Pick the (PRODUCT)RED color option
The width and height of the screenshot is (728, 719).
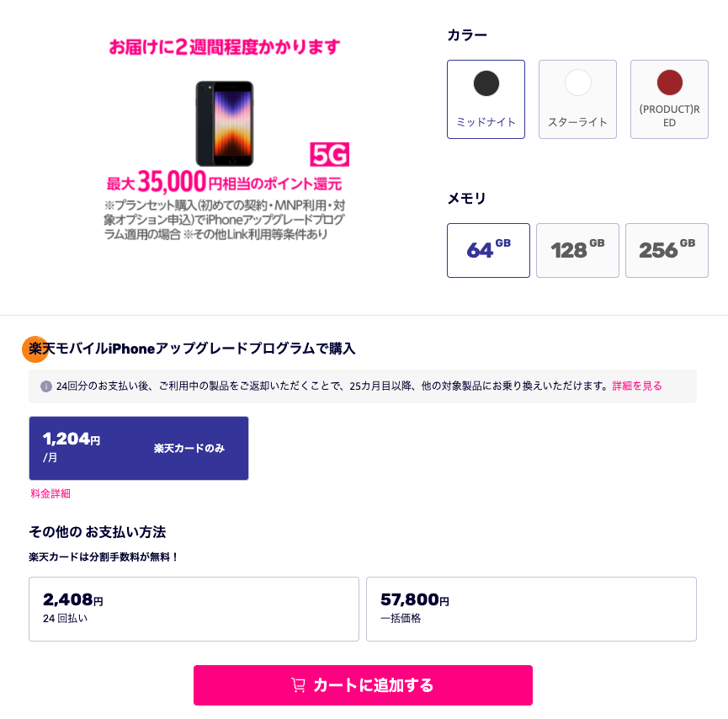669,99
